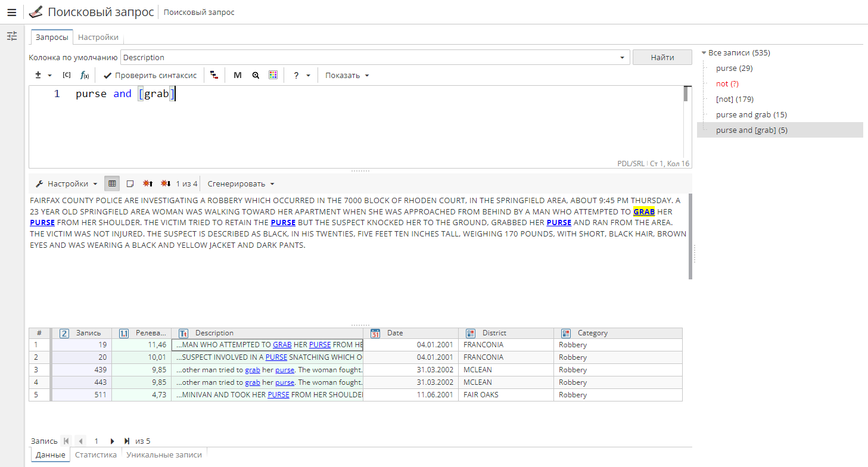This screenshot has width=868, height=467.
Task: Click the Найти button
Action: pos(662,57)
